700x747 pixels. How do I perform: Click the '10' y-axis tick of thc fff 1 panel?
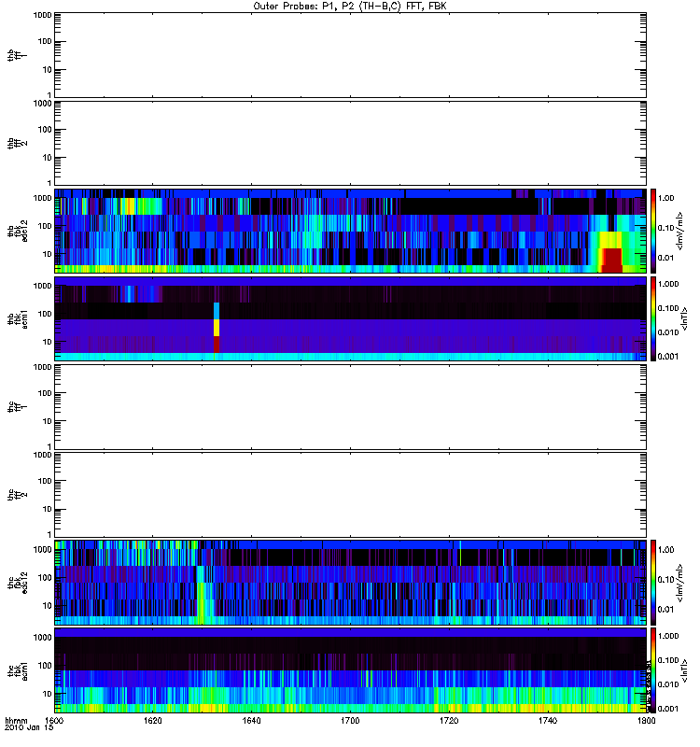click(x=48, y=421)
